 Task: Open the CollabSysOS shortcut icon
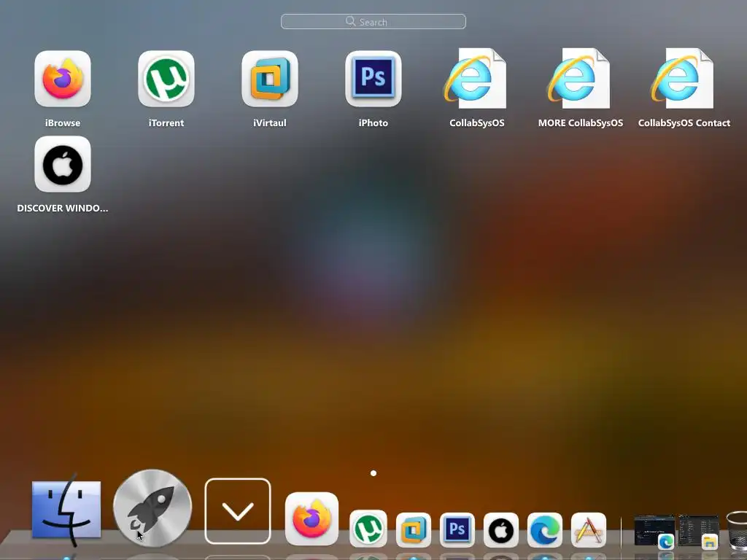tap(476, 78)
